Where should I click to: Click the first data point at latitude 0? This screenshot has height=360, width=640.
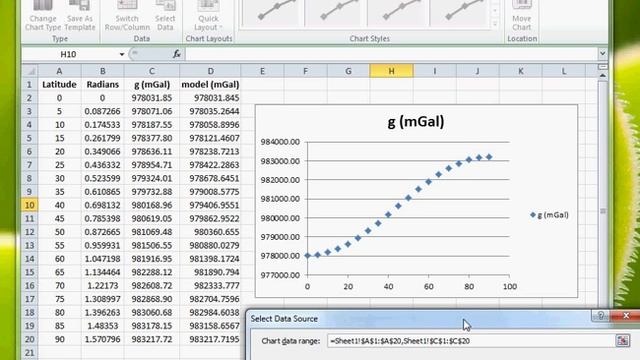[307, 256]
